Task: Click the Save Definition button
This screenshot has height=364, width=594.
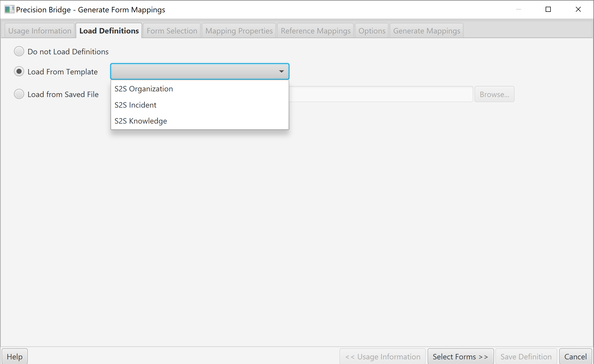Action: tap(526, 356)
